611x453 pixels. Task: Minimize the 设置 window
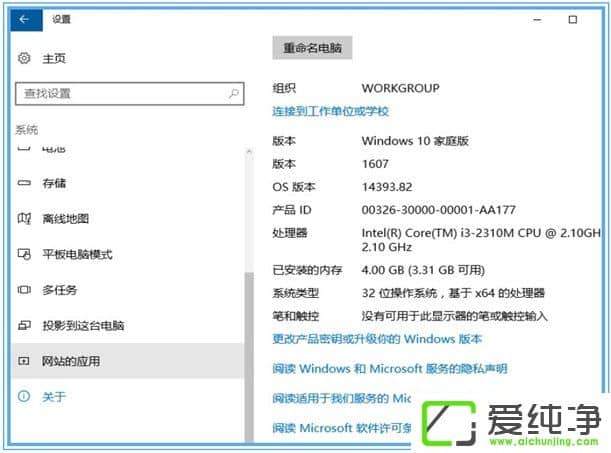click(537, 19)
